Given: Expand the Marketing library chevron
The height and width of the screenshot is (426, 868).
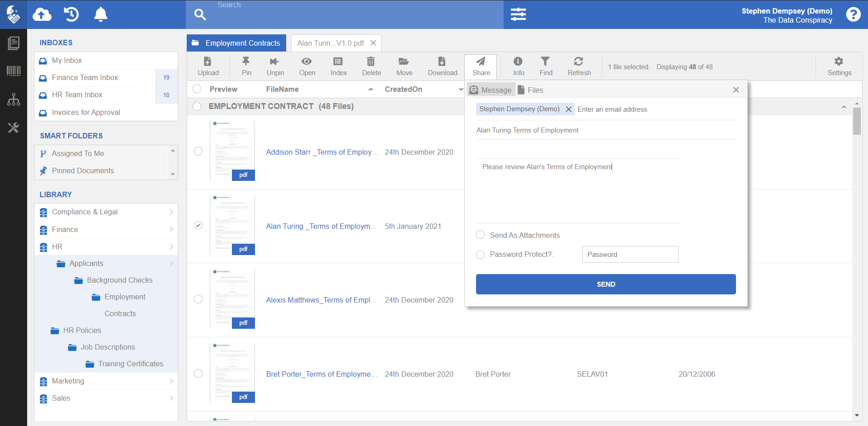Looking at the screenshot, I should tap(171, 381).
